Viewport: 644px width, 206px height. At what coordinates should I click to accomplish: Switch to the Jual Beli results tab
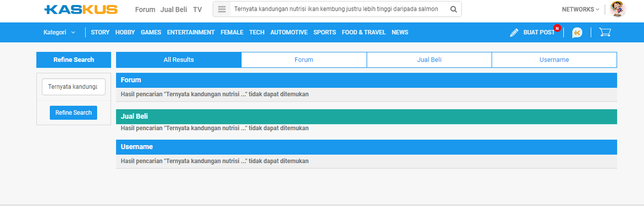[429, 59]
